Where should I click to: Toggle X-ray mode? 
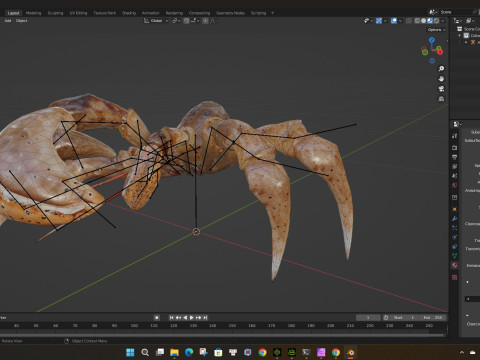tap(409, 21)
